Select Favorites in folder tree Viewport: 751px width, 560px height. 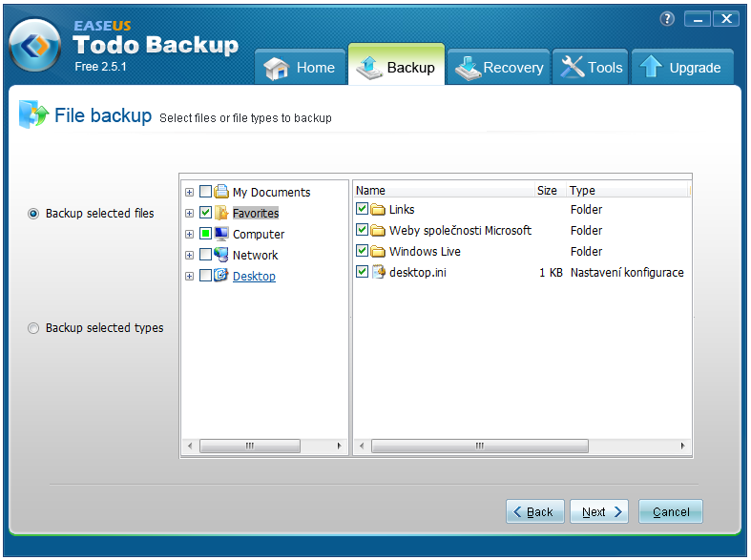[x=256, y=213]
